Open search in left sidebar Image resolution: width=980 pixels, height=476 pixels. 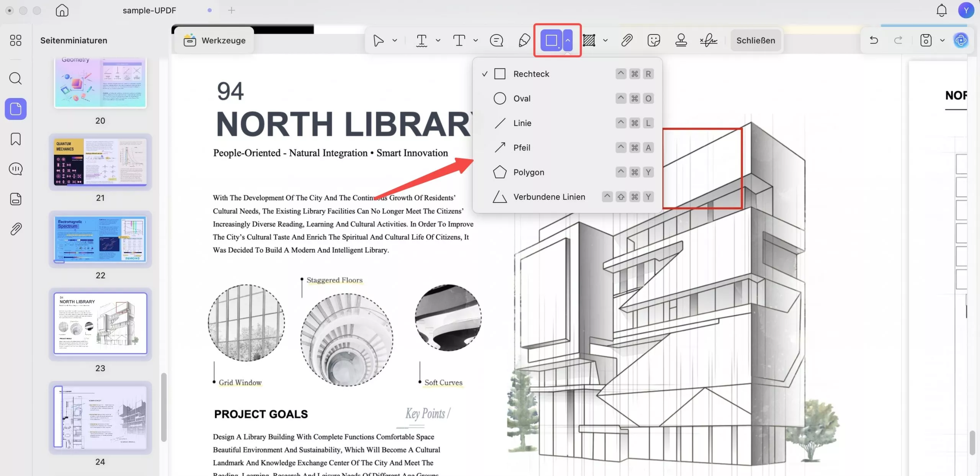click(16, 79)
